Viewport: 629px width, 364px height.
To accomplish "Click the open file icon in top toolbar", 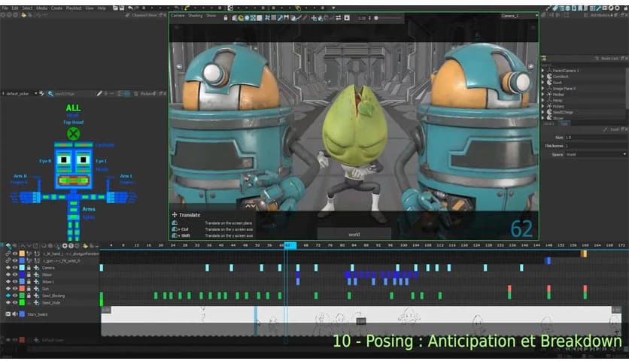I will [116, 8].
